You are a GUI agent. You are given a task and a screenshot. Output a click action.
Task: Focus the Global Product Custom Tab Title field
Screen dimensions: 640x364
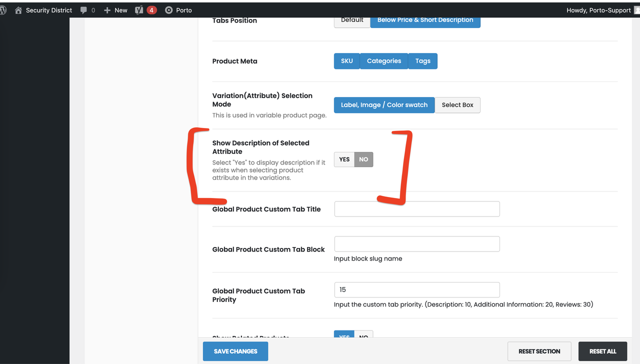(x=417, y=209)
